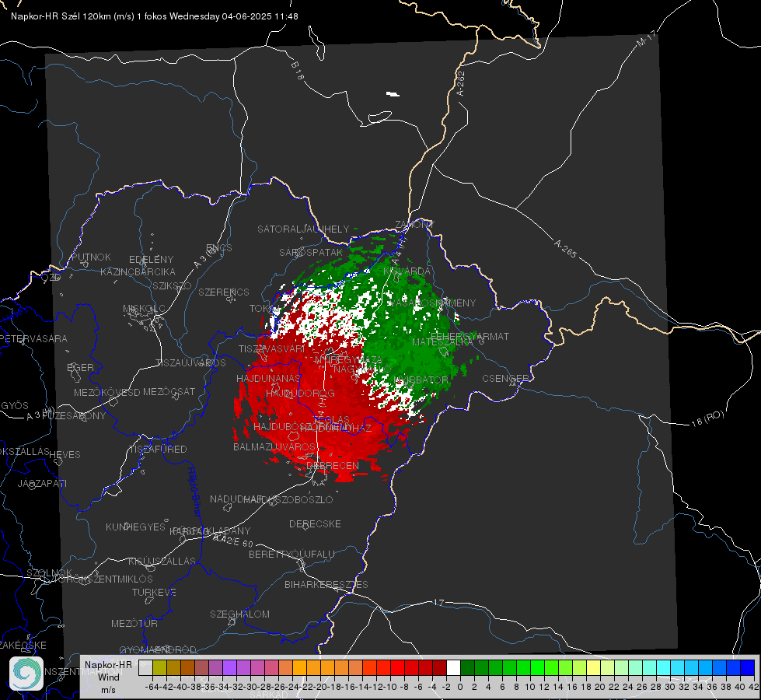Viewport: 761px width, 700px height.
Task: Click the '18 (RO)' road label
Action: pyautogui.click(x=707, y=418)
